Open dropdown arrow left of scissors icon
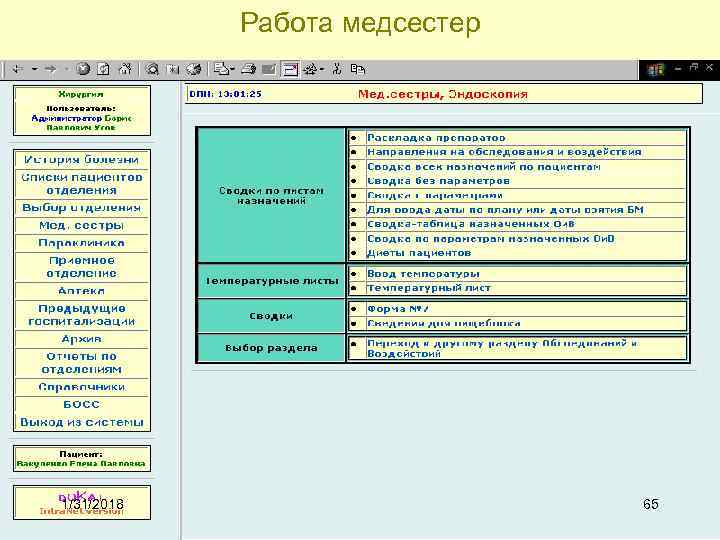This screenshot has width=720, height=540. [x=322, y=69]
